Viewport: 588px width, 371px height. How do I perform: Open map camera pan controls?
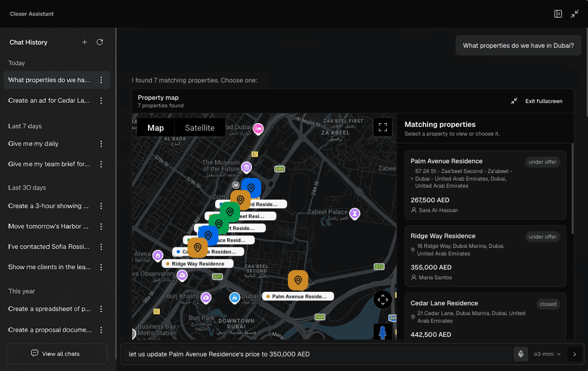(383, 299)
